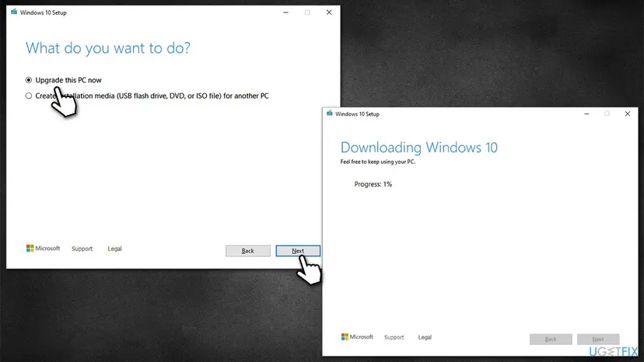Image resolution: width=644 pixels, height=362 pixels.
Task: Click the 'Feel free to keep using your PC.' text
Action: (378, 162)
